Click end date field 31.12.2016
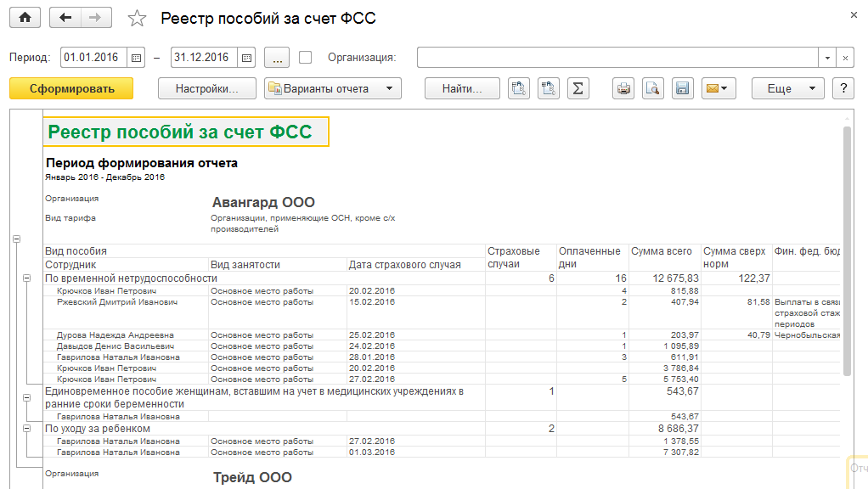The width and height of the screenshot is (868, 489). point(205,58)
